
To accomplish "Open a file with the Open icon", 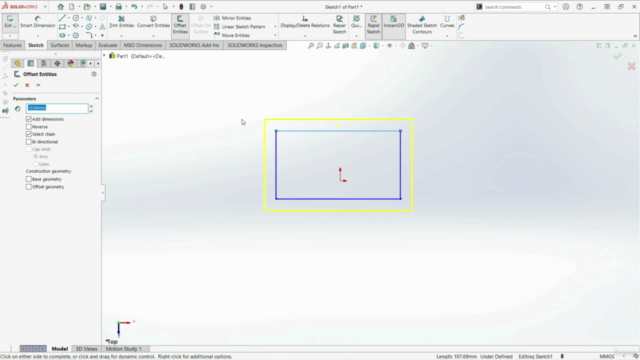I will [87, 7].
